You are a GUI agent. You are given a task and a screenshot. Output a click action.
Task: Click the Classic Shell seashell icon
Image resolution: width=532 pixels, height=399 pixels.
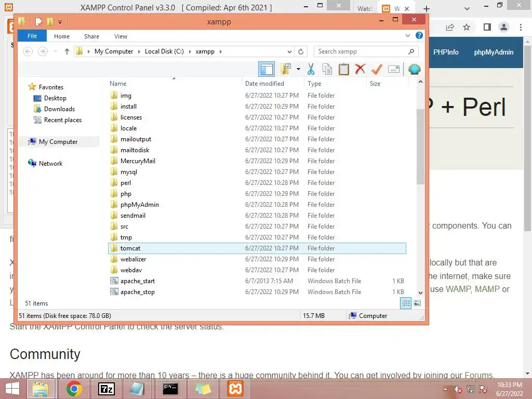(x=414, y=69)
